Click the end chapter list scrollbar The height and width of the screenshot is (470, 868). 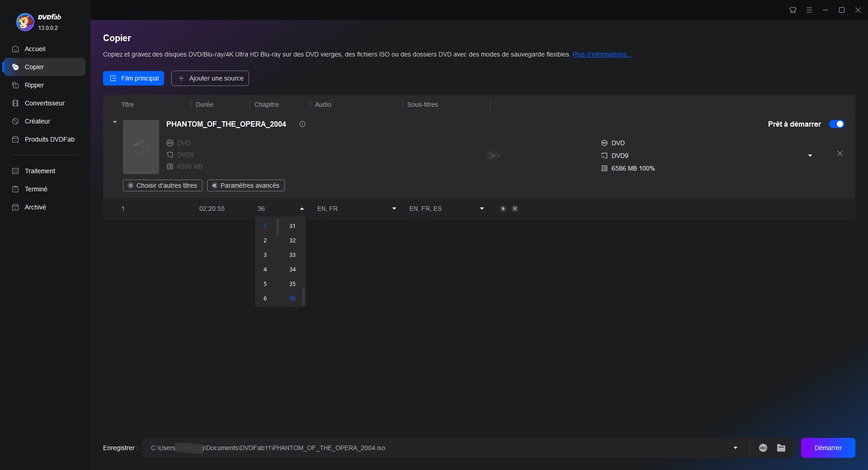[303, 296]
